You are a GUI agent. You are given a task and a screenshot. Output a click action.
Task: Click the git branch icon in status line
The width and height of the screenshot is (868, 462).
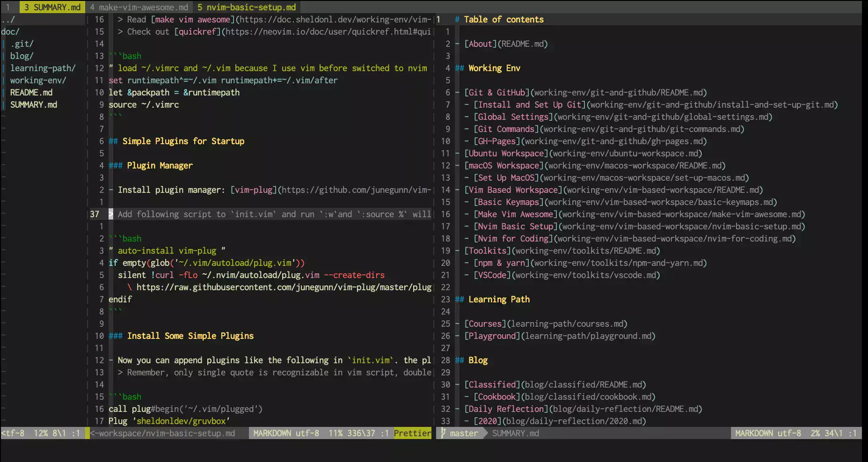pos(443,433)
